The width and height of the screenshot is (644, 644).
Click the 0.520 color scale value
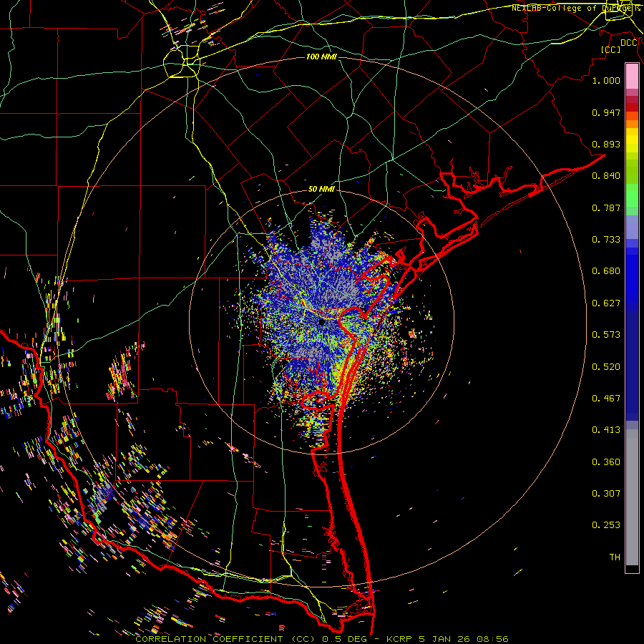(x=606, y=367)
